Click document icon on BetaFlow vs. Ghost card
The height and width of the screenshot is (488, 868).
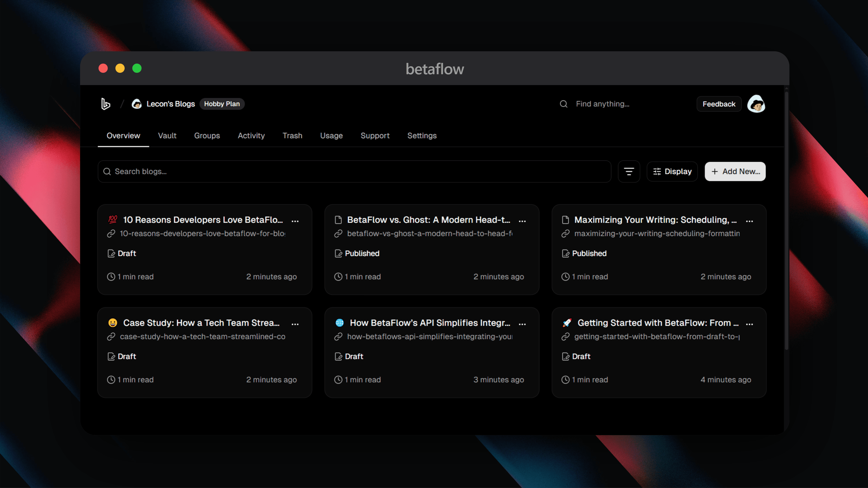point(338,220)
